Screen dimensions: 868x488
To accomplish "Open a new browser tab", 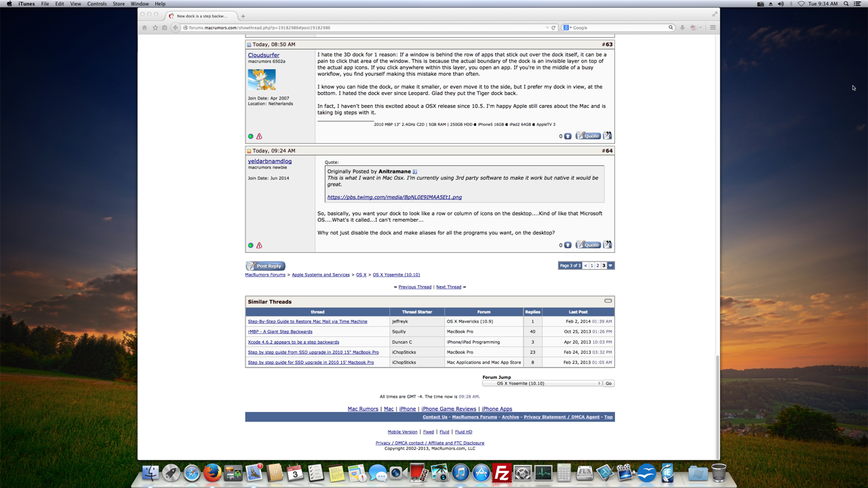I will coord(243,16).
